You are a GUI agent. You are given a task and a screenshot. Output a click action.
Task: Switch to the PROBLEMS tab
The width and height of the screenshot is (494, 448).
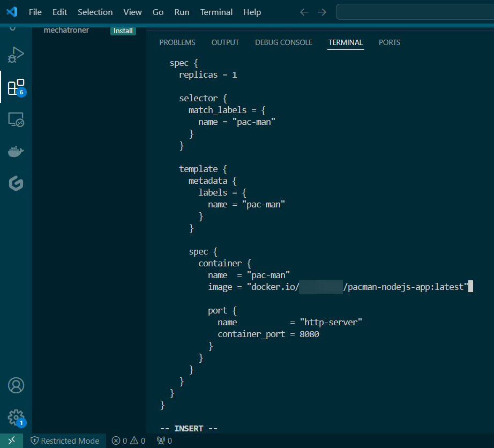(x=177, y=42)
